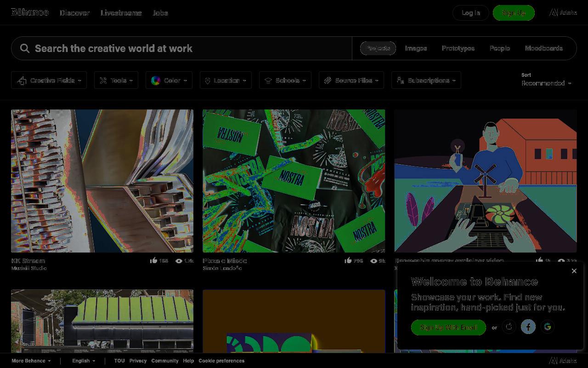Open the Help footer link

(188, 361)
